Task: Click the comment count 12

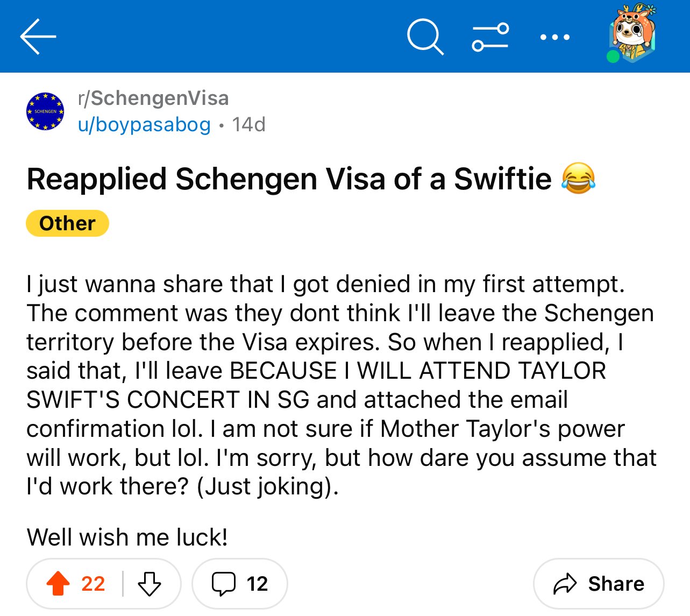Action: point(257,584)
